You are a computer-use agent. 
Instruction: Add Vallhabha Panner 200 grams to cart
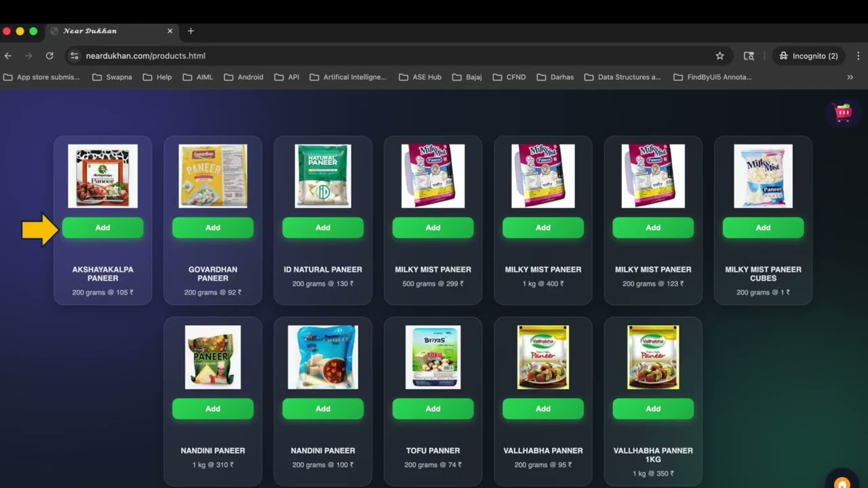tap(543, 409)
